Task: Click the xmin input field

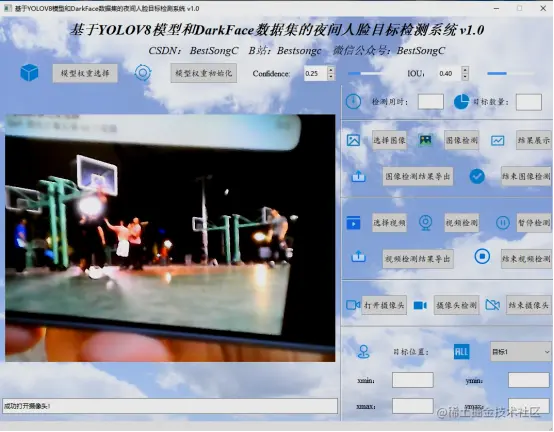Action: (413, 380)
